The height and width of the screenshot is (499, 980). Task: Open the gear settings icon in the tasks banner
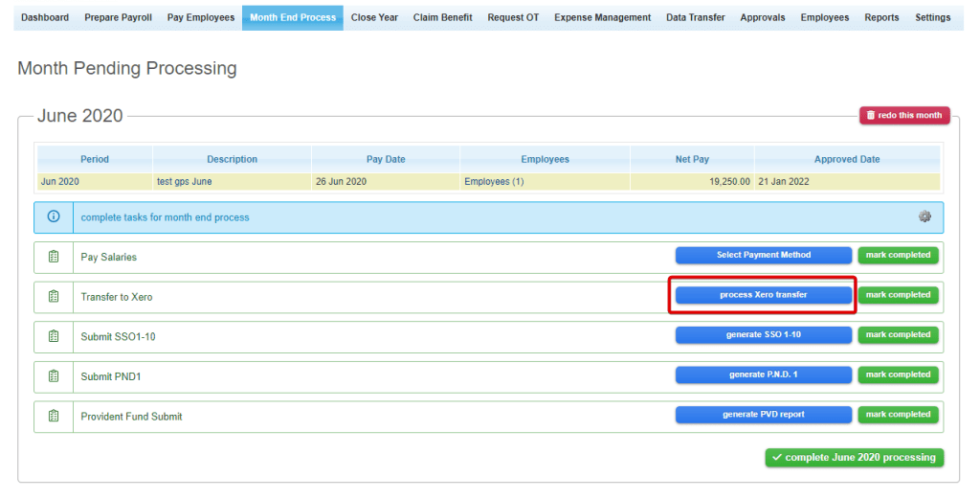coord(924,216)
